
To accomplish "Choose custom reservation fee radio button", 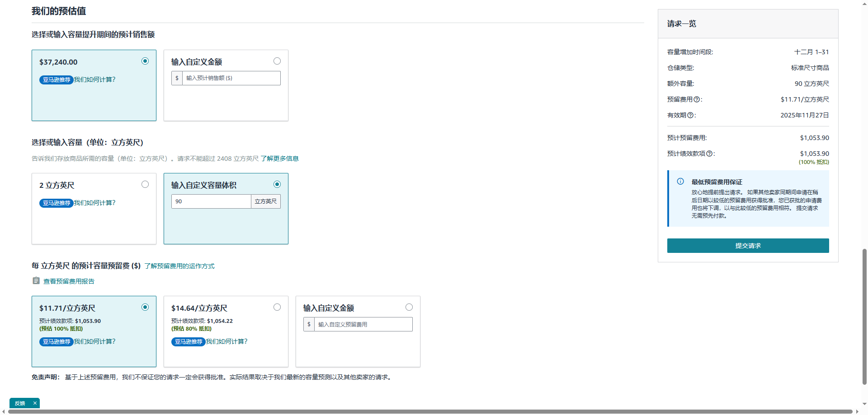I will [409, 307].
